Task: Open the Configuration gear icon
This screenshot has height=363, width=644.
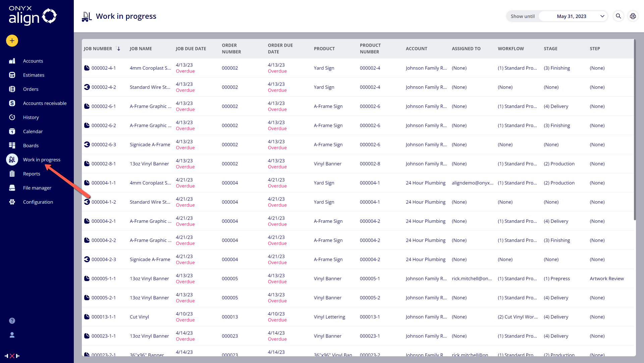Action: click(x=12, y=202)
